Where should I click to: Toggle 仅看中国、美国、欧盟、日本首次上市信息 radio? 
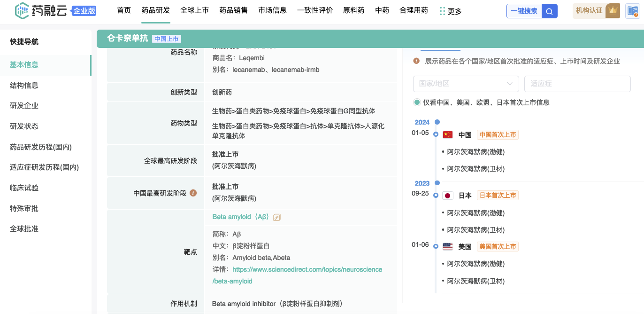[417, 102]
